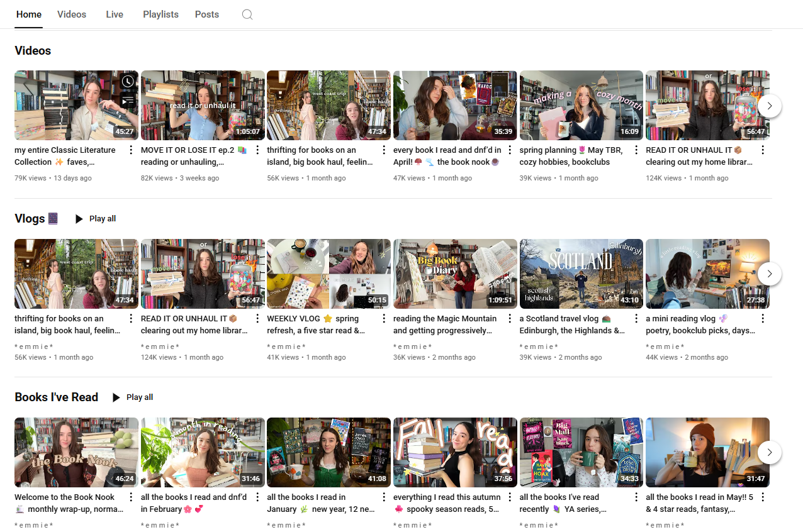This screenshot has height=532, width=803.
Task: Go to the Posts tab
Action: (206, 14)
